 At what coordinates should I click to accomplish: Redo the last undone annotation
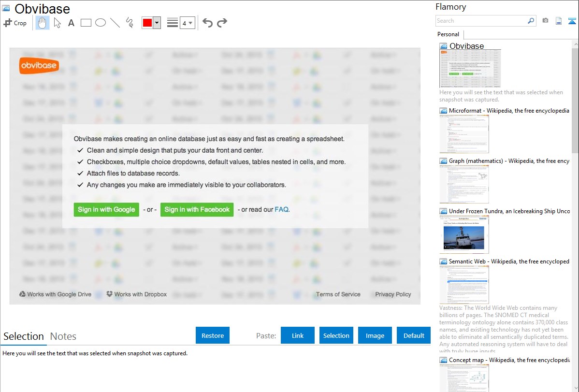pyautogui.click(x=222, y=23)
